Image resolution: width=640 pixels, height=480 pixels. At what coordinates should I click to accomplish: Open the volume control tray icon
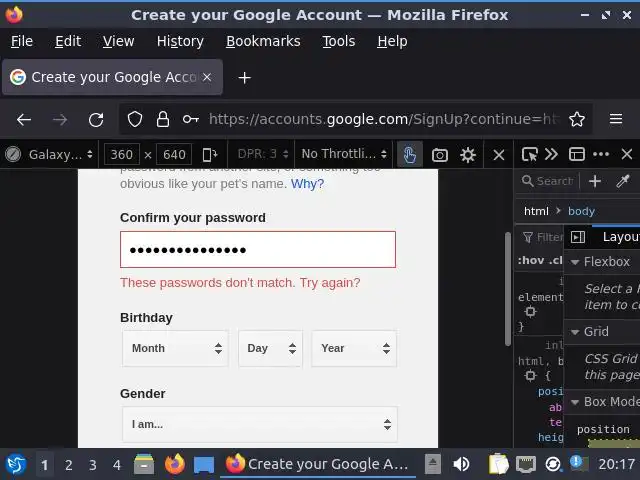click(461, 464)
